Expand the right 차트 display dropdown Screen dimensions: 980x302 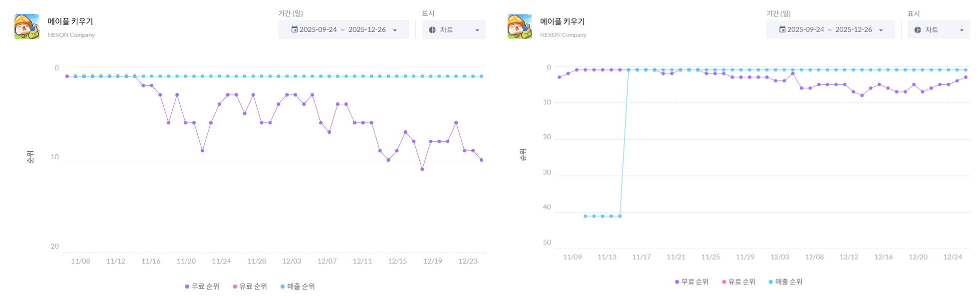tap(962, 30)
